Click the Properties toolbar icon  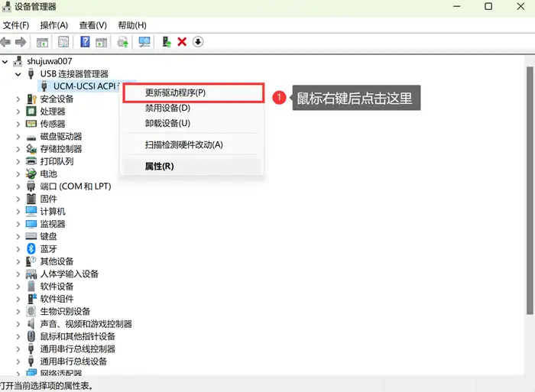coord(63,42)
